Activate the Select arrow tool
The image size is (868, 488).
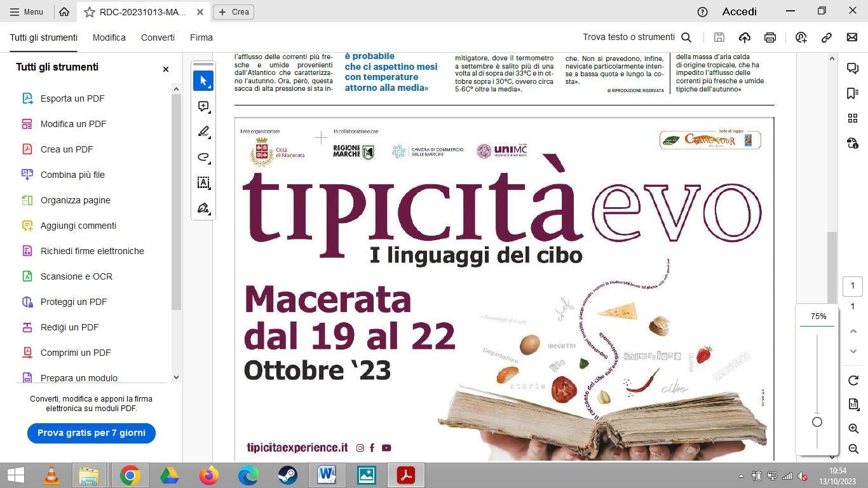click(203, 81)
